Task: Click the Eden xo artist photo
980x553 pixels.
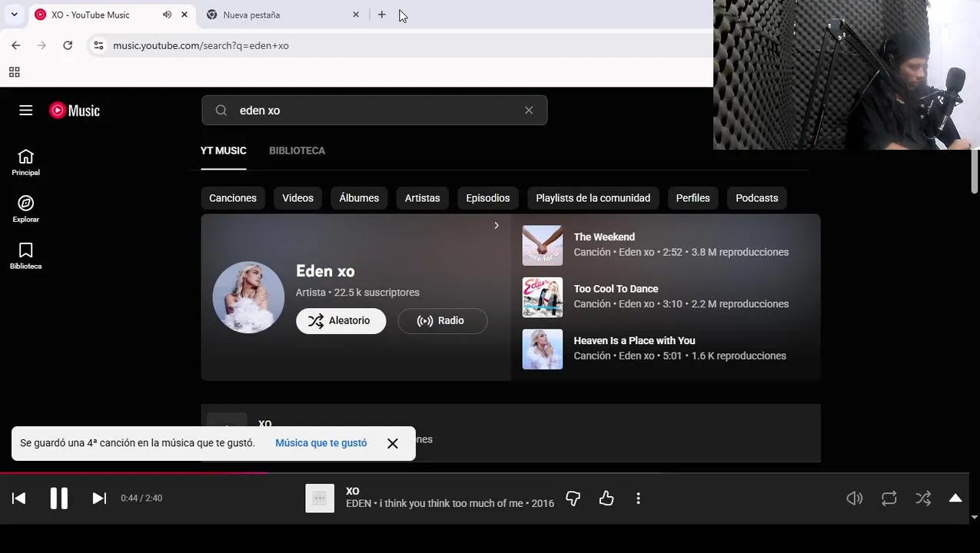Action: tap(248, 297)
